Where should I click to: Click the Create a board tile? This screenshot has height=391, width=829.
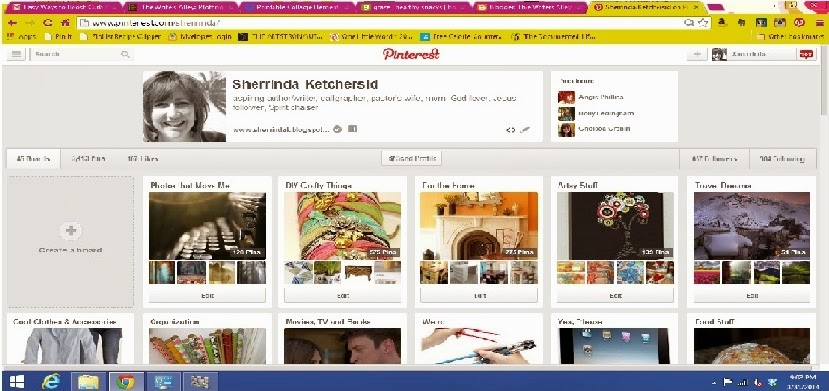(x=71, y=242)
